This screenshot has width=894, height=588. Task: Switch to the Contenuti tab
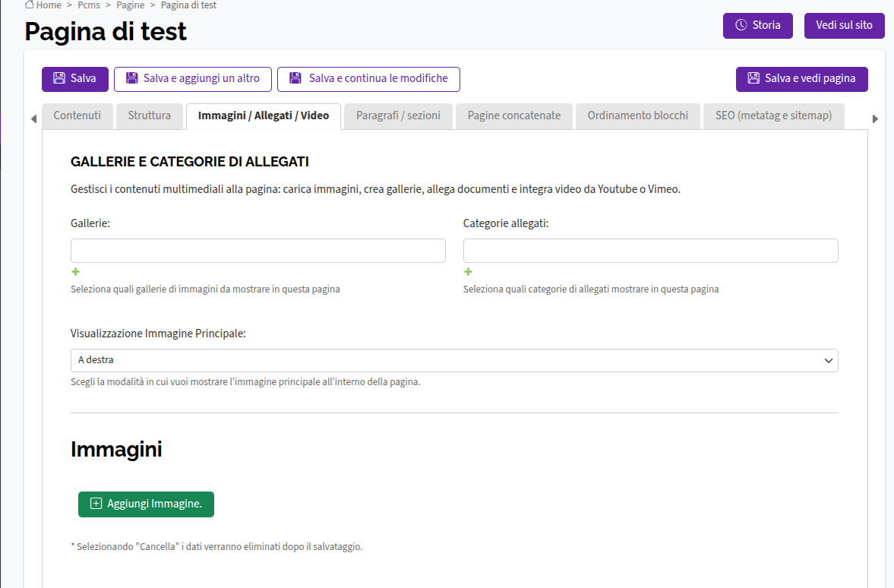point(77,115)
